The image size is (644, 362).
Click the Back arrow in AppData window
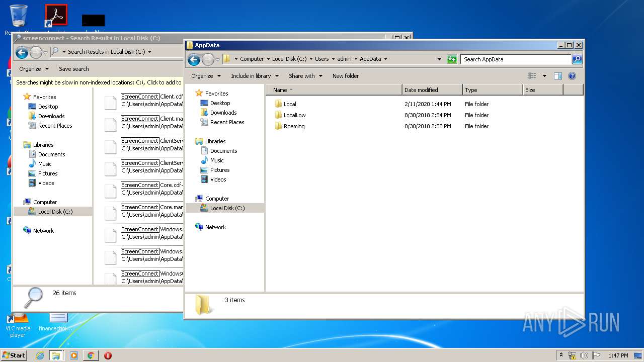pos(194,59)
